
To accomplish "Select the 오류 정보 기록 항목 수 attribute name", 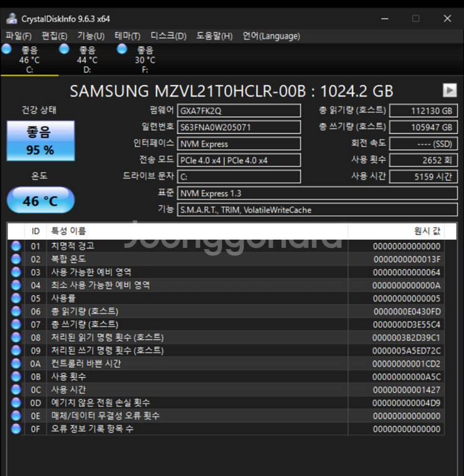I will [x=92, y=428].
